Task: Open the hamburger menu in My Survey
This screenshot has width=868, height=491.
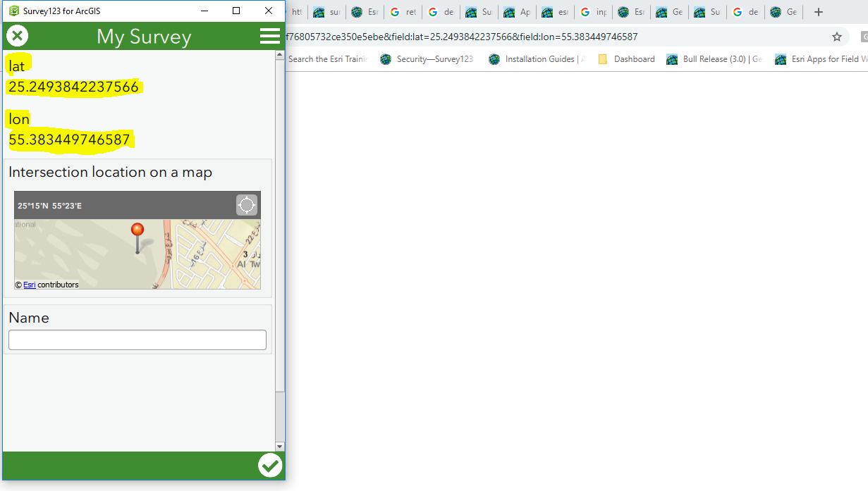Action: 270,36
